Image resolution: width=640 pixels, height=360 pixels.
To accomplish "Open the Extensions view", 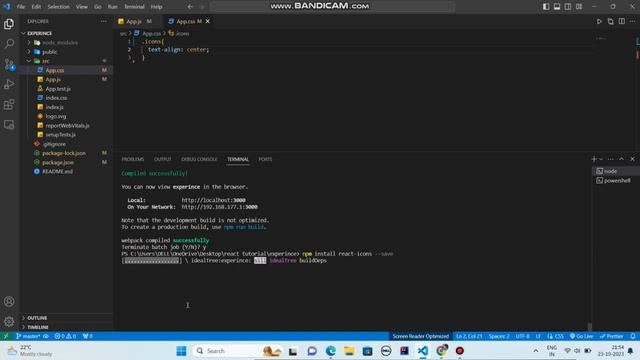I will 9,104.
